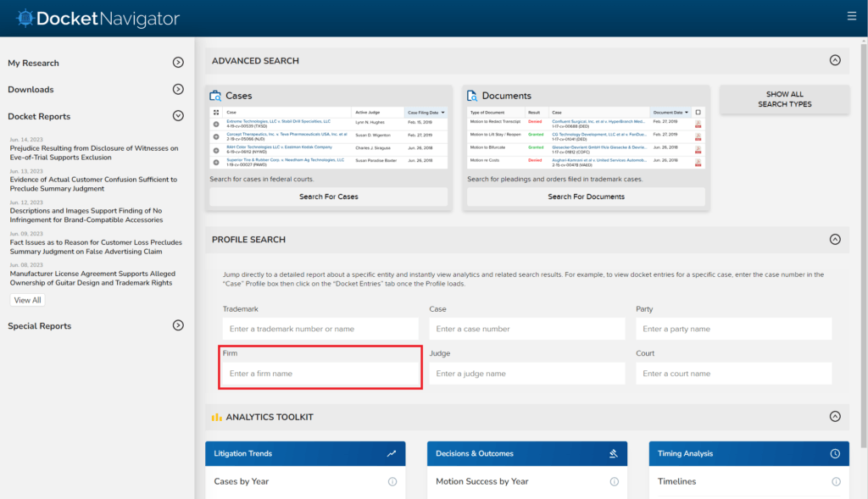Click the Special Reports sidebar label
The width and height of the screenshot is (868, 499).
pyautogui.click(x=39, y=326)
